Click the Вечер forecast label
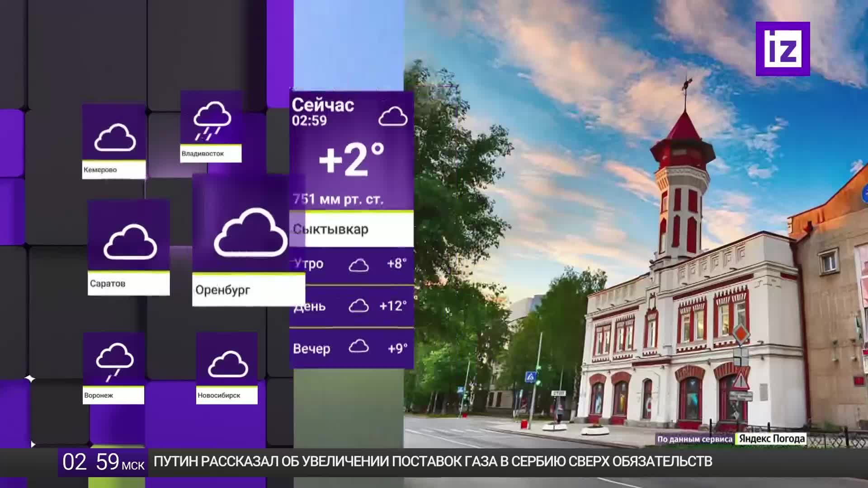This screenshot has height=488, width=868. [311, 349]
